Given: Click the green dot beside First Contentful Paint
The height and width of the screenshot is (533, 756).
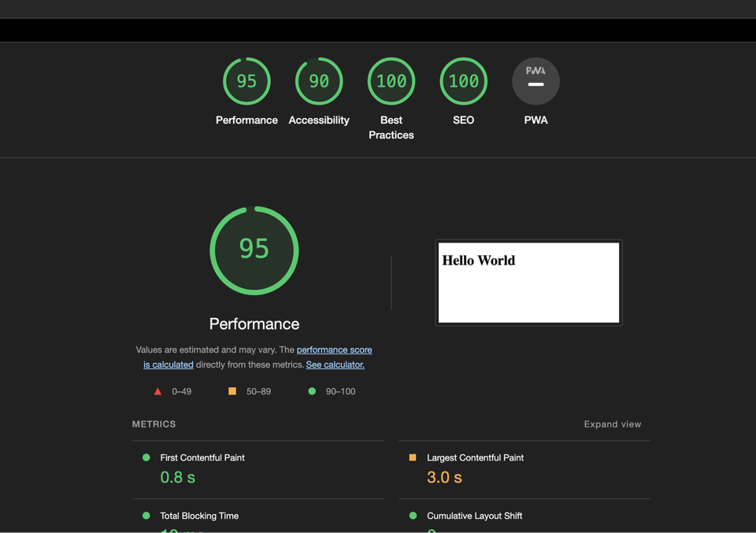Looking at the screenshot, I should point(146,457).
